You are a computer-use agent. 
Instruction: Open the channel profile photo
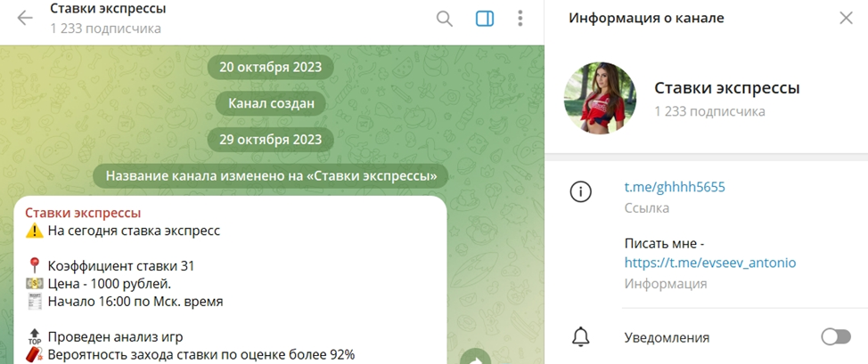click(600, 99)
